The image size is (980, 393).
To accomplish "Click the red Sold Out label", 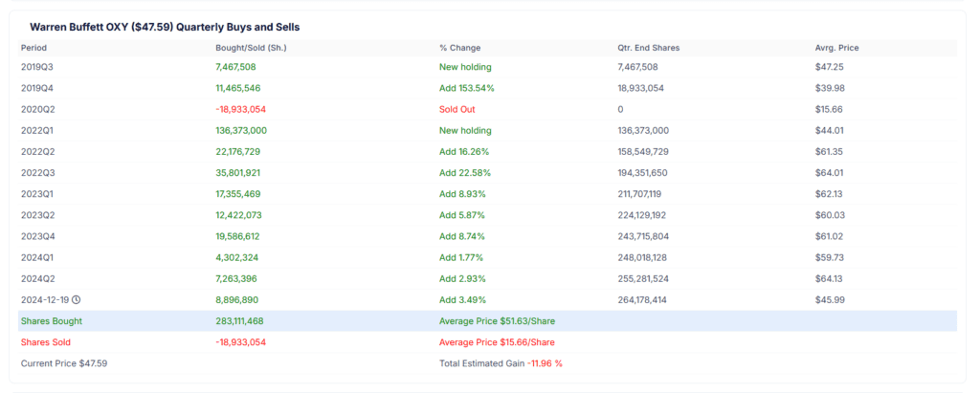I will tap(457, 109).
